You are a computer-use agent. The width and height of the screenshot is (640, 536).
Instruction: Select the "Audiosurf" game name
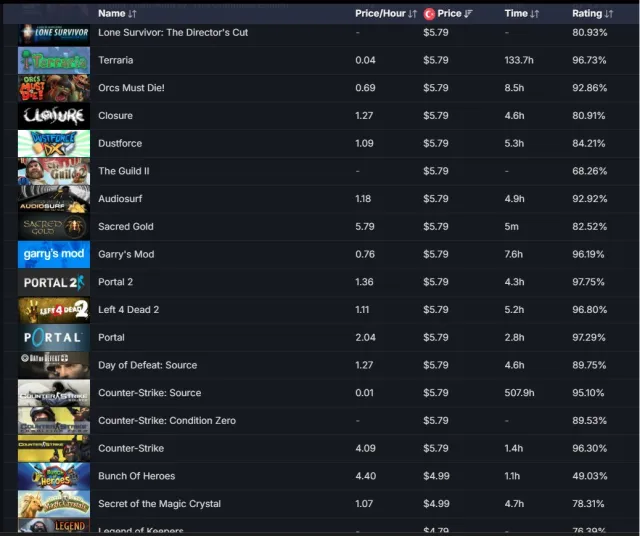[x=120, y=199]
